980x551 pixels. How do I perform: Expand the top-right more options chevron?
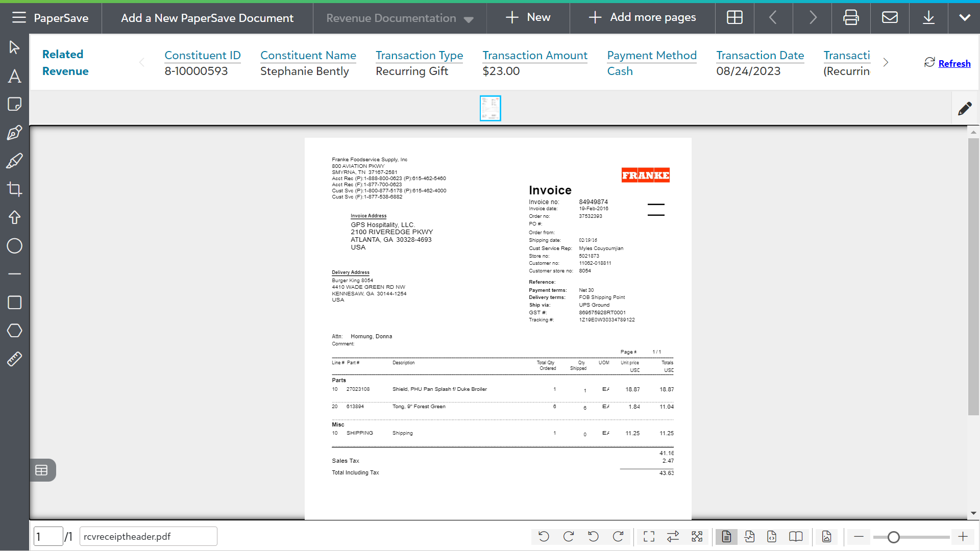pos(964,17)
